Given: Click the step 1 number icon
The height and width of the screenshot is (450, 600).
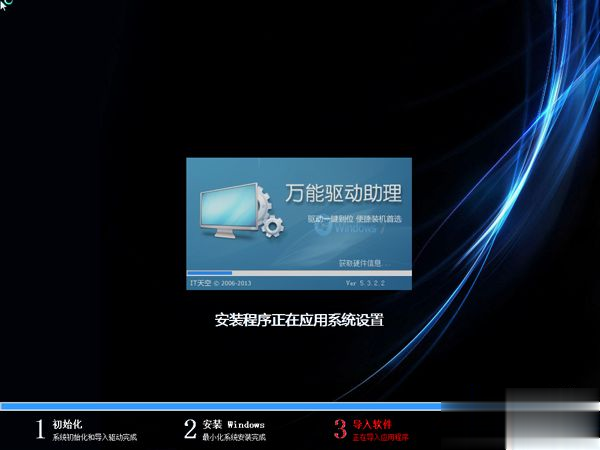Looking at the screenshot, I should coord(40,429).
